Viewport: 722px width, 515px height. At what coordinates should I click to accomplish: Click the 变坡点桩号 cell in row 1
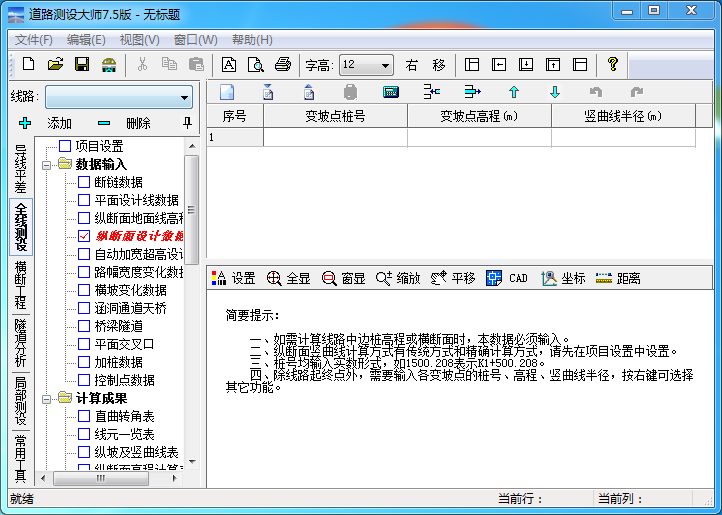click(335, 137)
